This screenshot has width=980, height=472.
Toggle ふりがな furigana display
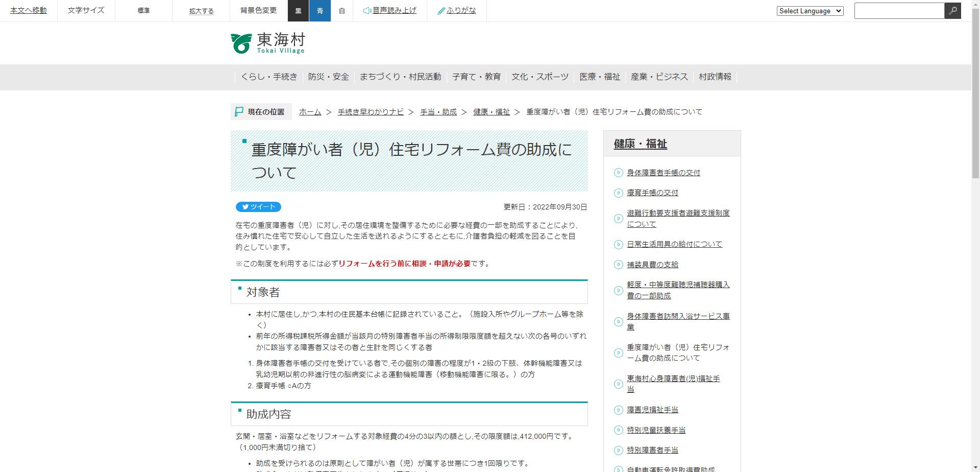coord(457,10)
